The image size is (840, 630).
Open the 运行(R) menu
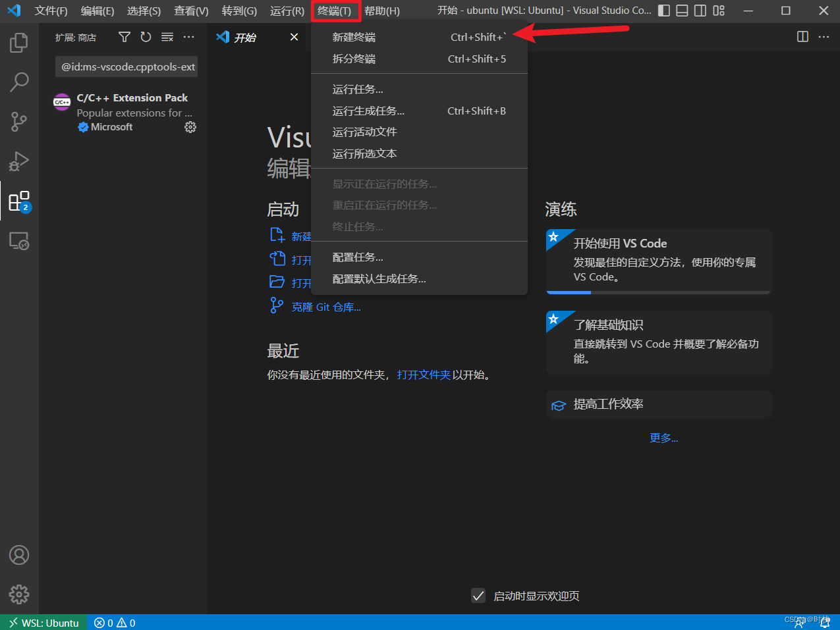pos(287,11)
